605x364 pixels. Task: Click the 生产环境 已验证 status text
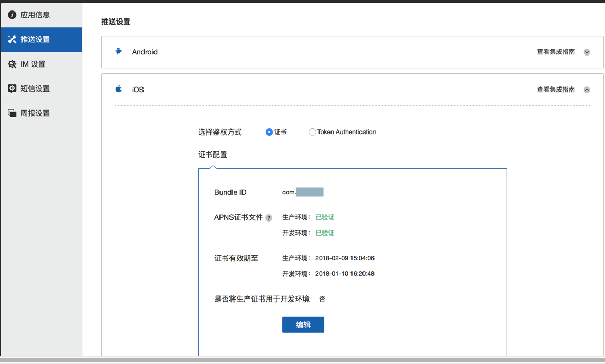tap(325, 217)
